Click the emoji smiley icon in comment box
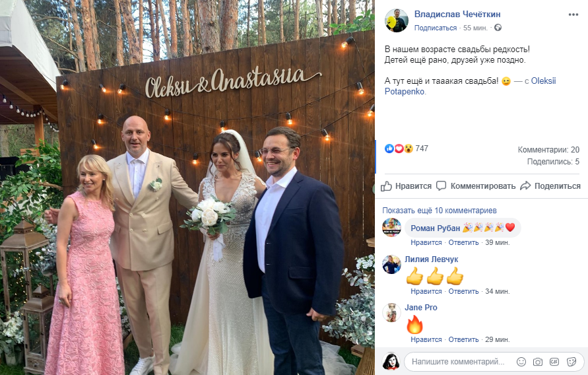Viewport: 588px width, 375px height. pos(521,362)
